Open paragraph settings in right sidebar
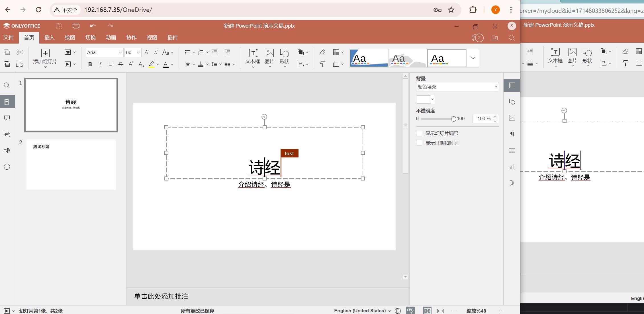The width and height of the screenshot is (644, 314). tap(512, 134)
